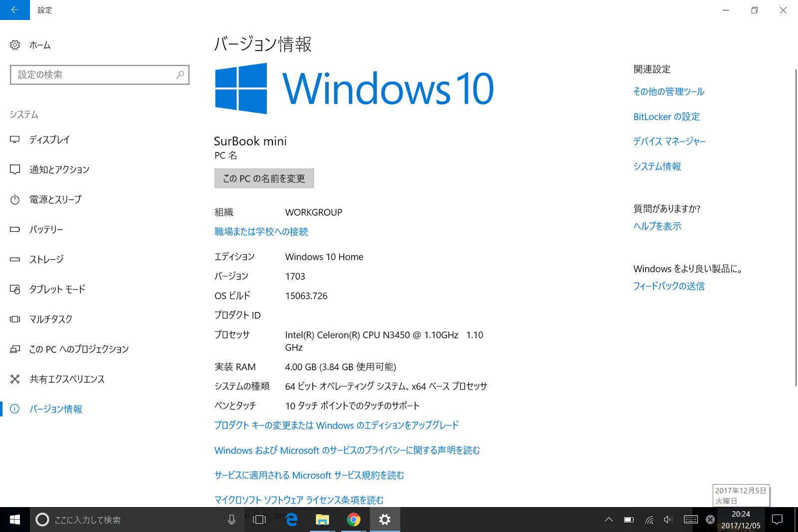Open File Explorer from the taskbar
The height and width of the screenshot is (532, 798).
coord(323,520)
